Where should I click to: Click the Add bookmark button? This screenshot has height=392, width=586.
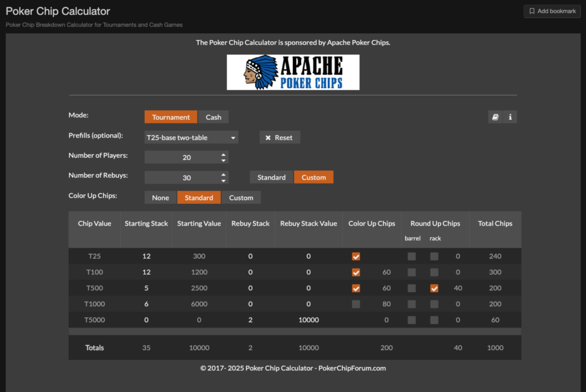click(x=552, y=11)
